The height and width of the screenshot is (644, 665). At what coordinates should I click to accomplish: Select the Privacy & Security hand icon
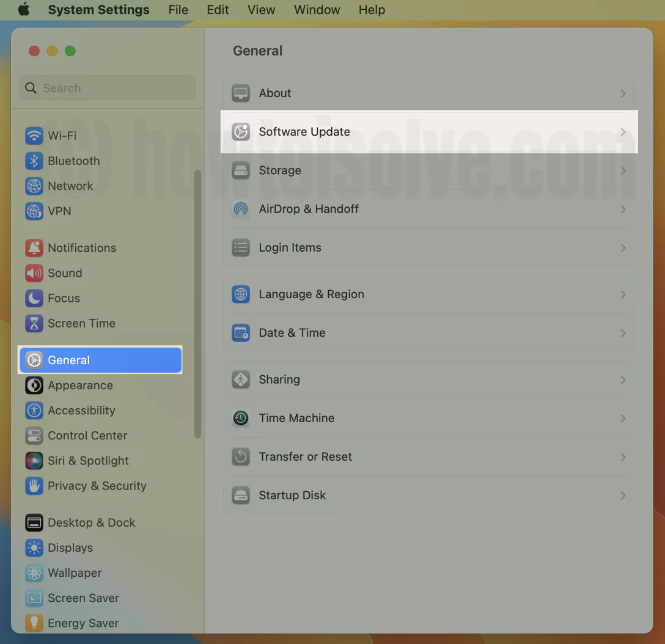tap(34, 486)
